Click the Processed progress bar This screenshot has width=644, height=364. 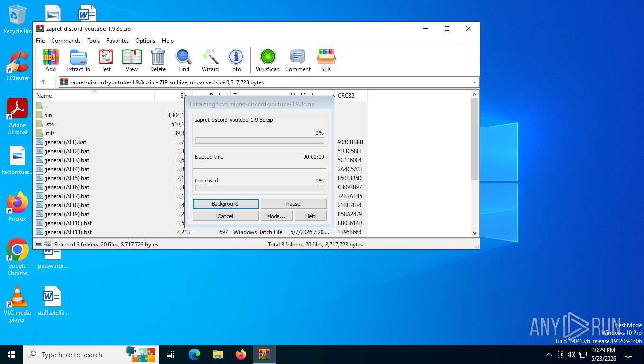(259, 188)
